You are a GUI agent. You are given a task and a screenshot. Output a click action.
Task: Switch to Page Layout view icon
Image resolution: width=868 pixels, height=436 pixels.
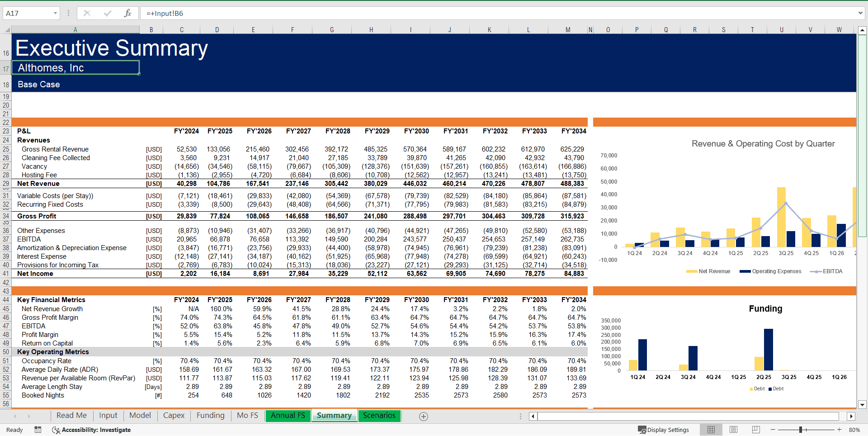[x=733, y=430]
